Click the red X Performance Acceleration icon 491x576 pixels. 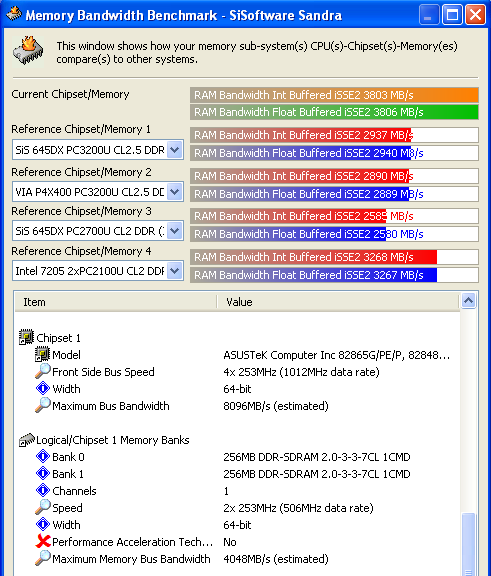click(43, 541)
